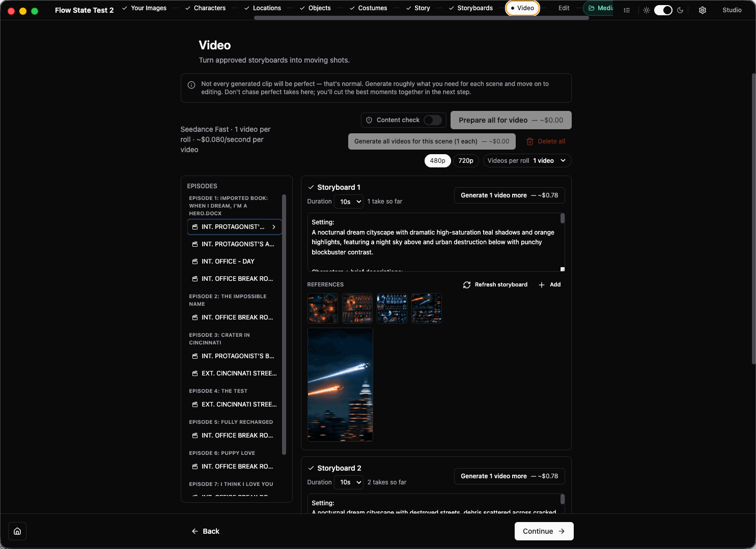Select 480p resolution

(x=438, y=161)
